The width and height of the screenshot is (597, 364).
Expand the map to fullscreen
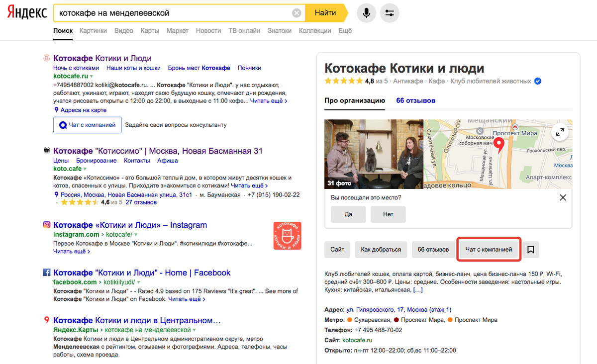point(560,132)
